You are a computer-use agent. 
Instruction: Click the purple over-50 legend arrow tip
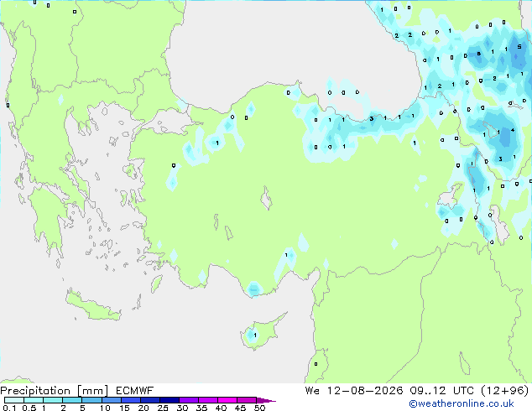[266, 400]
